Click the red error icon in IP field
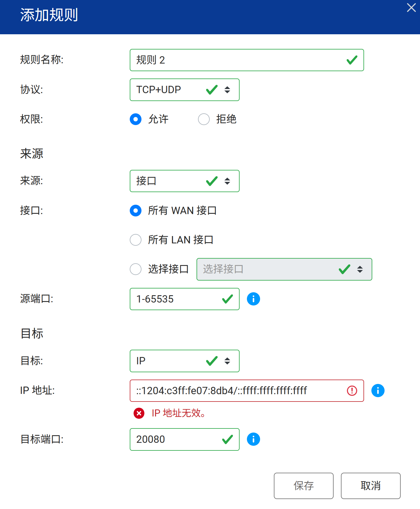420x509 pixels. tap(352, 391)
